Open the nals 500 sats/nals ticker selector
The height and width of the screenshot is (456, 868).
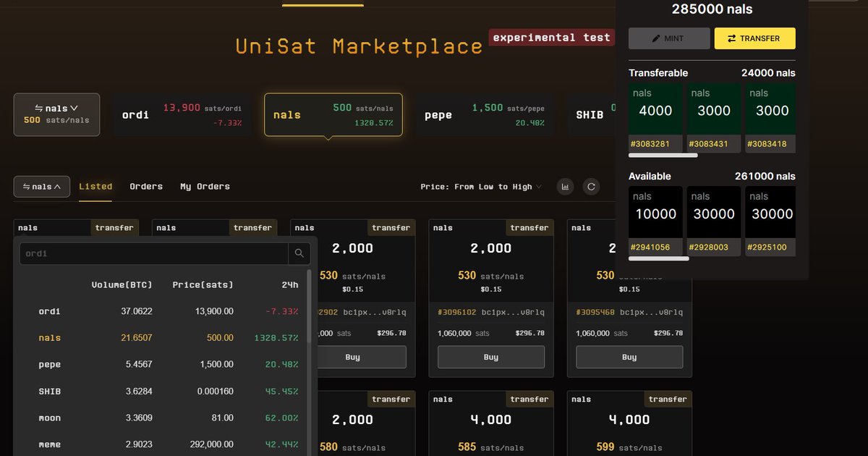56,114
